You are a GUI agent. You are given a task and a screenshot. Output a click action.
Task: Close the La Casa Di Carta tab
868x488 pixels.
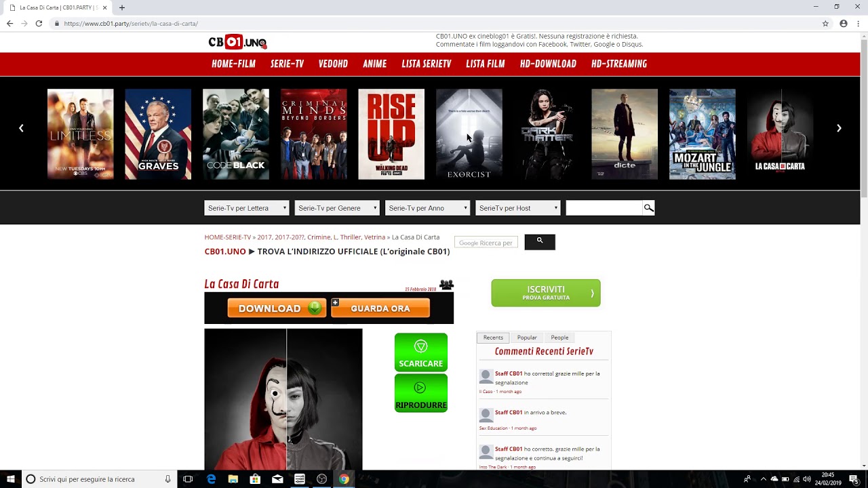pos(104,7)
